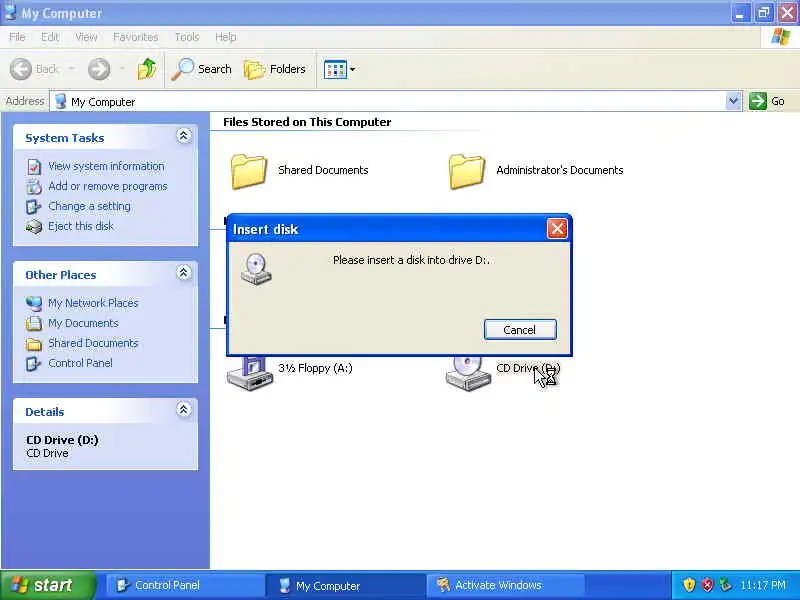Click the My Computer title bar icon
Viewport: 800px width, 600px height.
point(10,12)
